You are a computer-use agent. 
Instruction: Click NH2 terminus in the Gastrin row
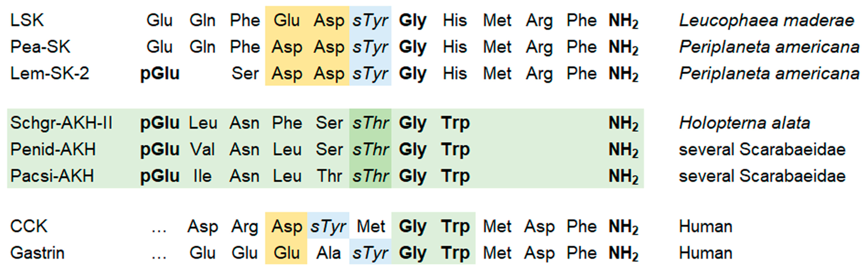click(x=623, y=253)
